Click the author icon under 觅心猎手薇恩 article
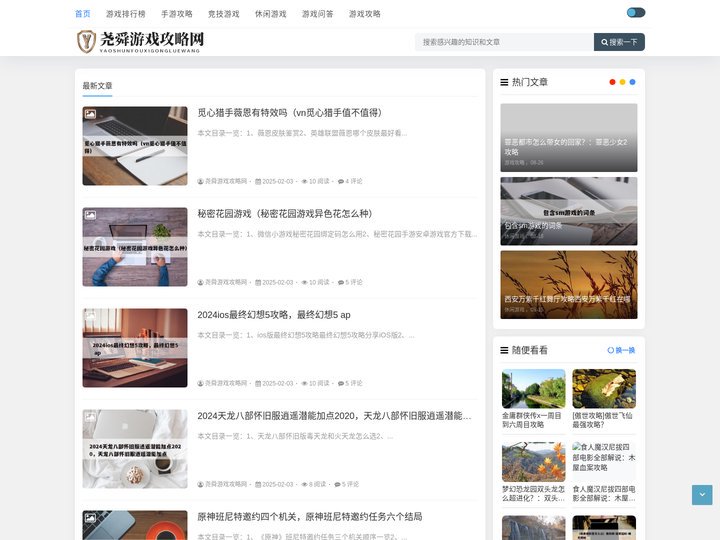The height and width of the screenshot is (540, 720). point(200,181)
